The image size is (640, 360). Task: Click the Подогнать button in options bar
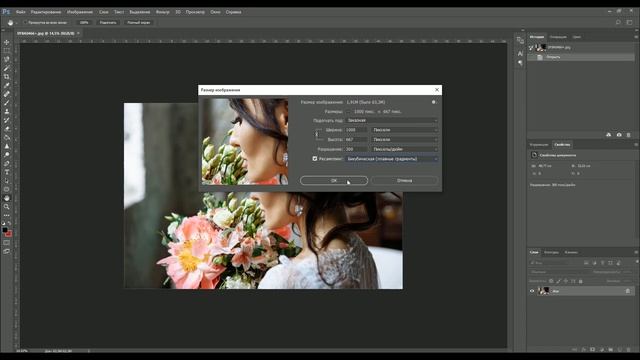(x=108, y=22)
